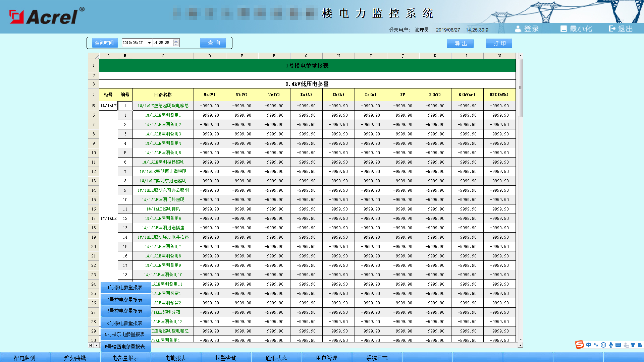The image size is (644, 362).
Task: Switch to 用户管理 tab
Action: [327, 358]
